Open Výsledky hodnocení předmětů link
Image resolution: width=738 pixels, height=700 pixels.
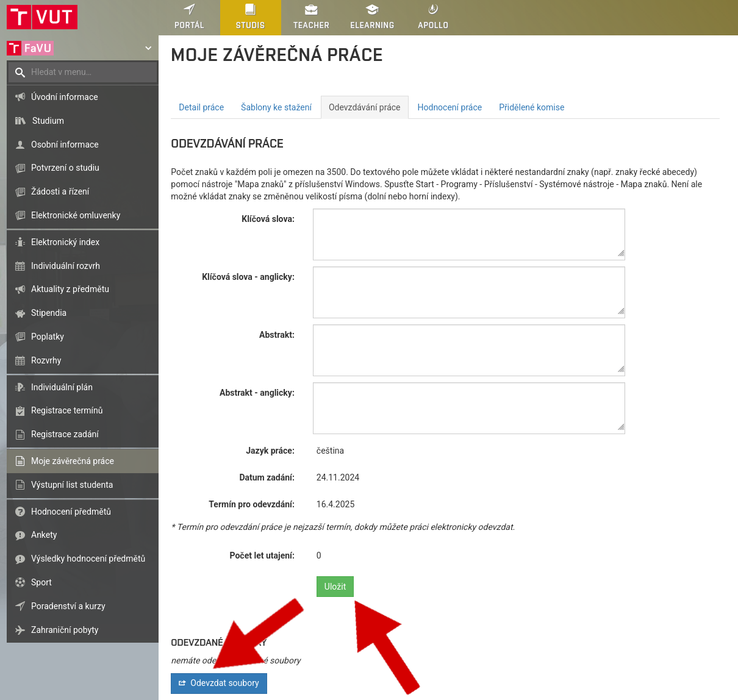pos(82,559)
